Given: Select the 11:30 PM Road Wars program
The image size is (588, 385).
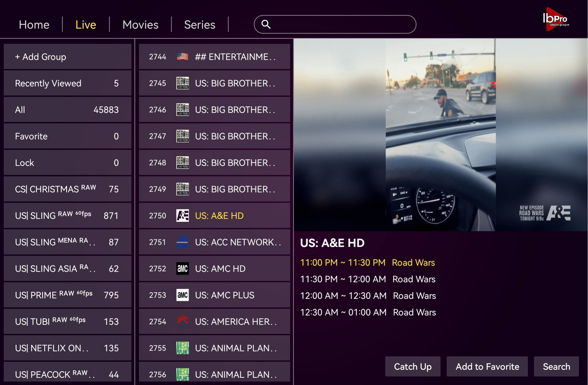Looking at the screenshot, I should (x=368, y=279).
